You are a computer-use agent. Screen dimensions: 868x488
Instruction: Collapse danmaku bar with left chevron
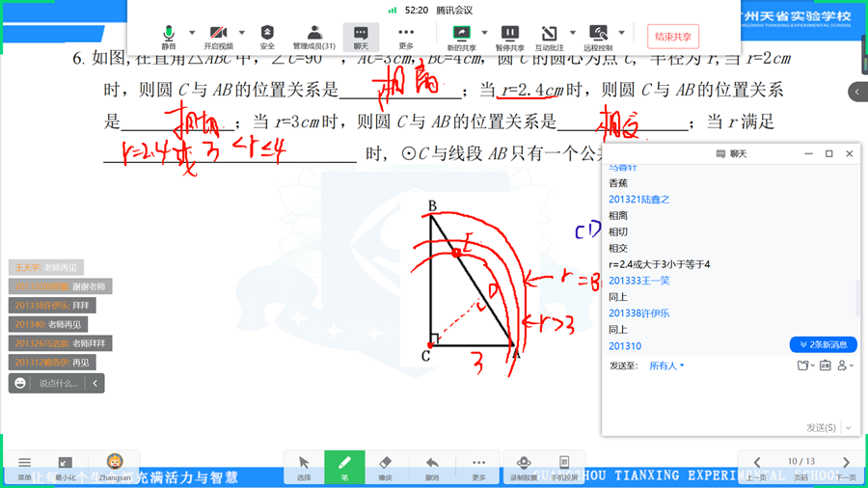click(x=95, y=383)
